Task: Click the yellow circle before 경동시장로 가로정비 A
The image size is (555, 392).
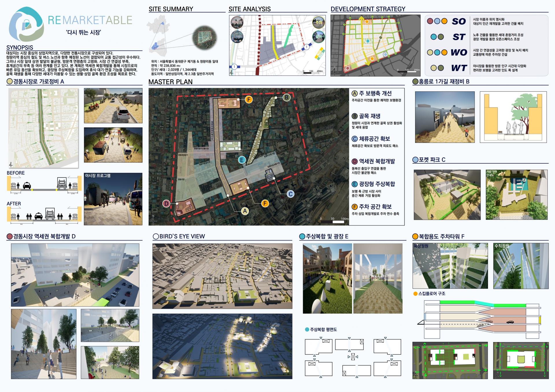Action: coord(10,82)
